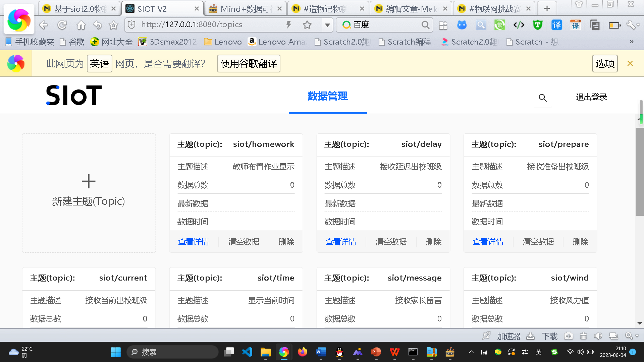Dismiss the translation bar with X
Image resolution: width=644 pixels, height=362 pixels.
(630, 63)
